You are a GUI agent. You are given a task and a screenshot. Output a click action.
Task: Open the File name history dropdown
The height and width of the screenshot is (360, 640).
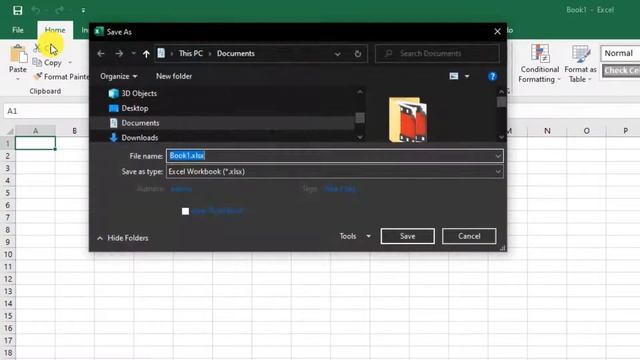coord(498,156)
